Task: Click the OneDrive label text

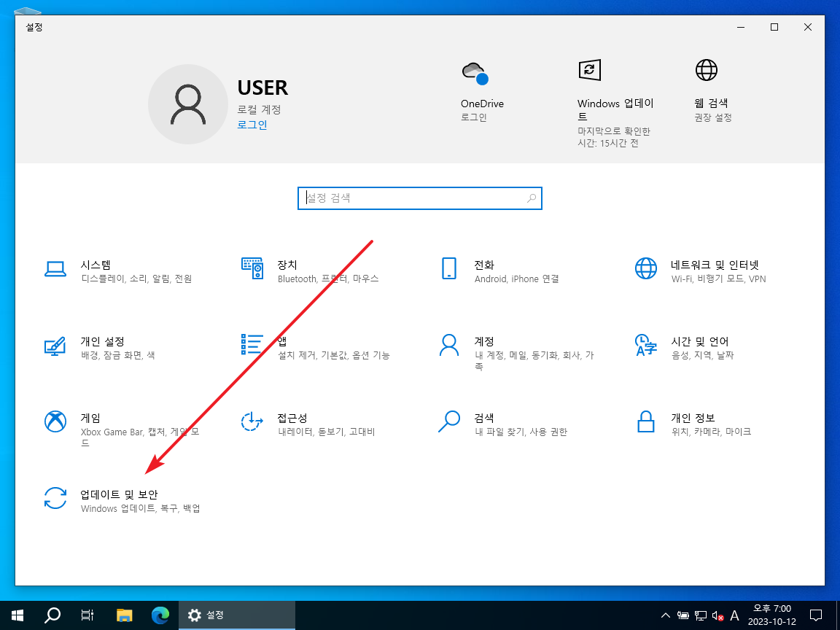Action: [482, 104]
